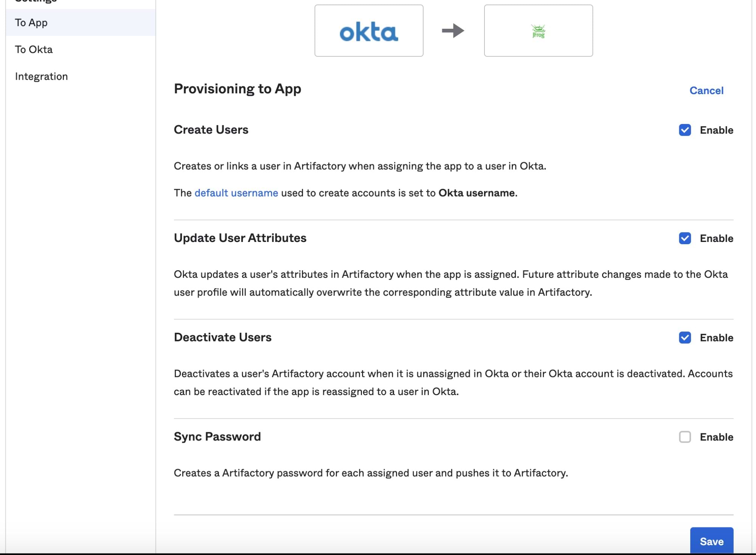
Task: Follow the default username link
Action: pyautogui.click(x=236, y=193)
